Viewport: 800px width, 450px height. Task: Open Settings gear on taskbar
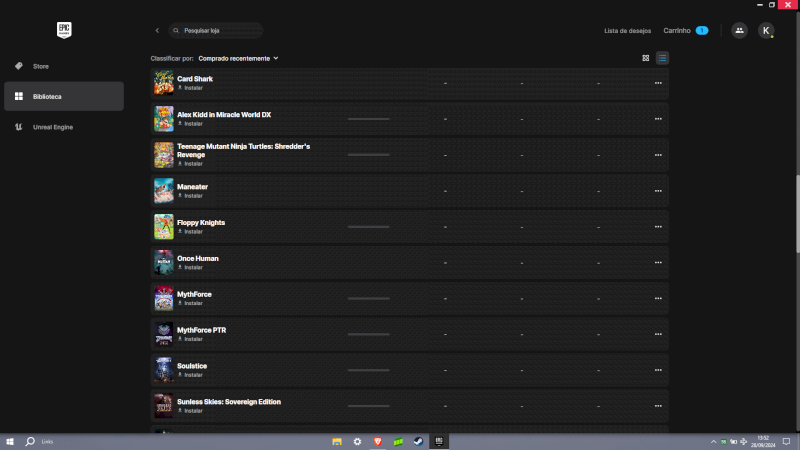(357, 442)
